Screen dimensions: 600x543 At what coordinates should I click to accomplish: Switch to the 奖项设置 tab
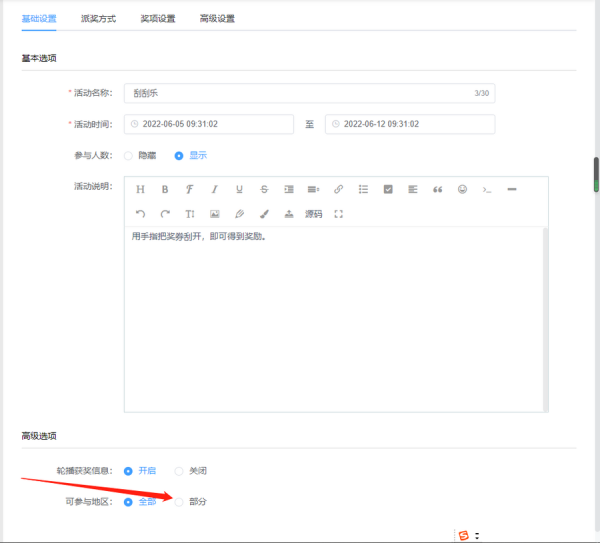158,18
